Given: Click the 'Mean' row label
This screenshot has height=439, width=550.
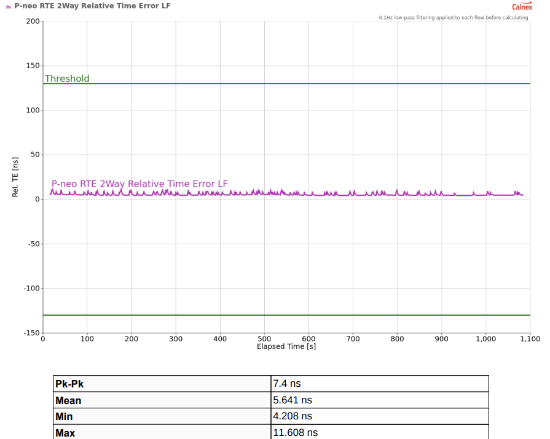Looking at the screenshot, I should [x=162, y=400].
